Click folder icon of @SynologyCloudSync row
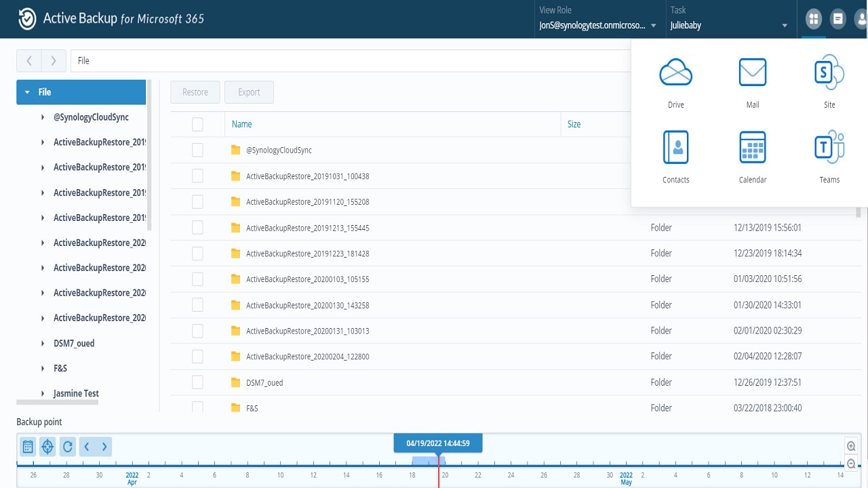 pos(236,150)
